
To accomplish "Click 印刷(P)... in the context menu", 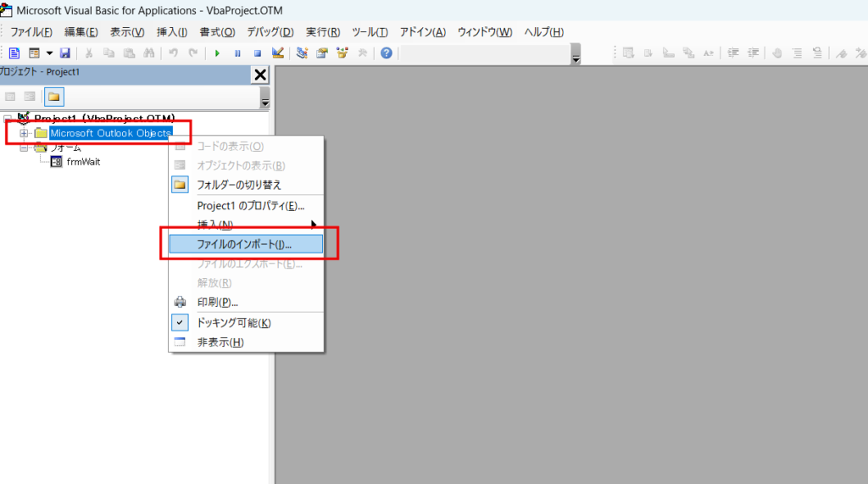I will click(x=217, y=302).
